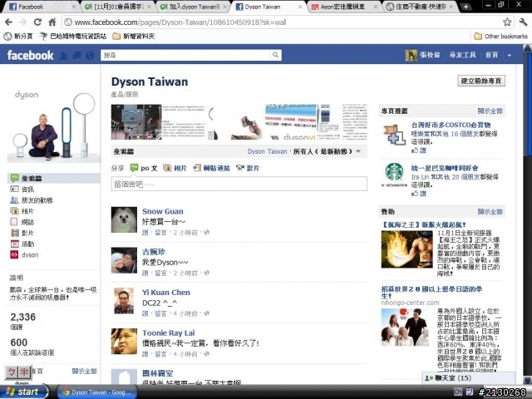Choose po 文 in the share options
The height and width of the screenshot is (399, 532).
(x=144, y=168)
